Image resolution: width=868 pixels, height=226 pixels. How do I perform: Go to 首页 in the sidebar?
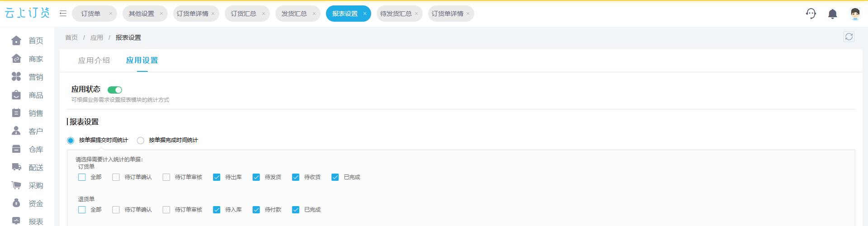[27, 41]
